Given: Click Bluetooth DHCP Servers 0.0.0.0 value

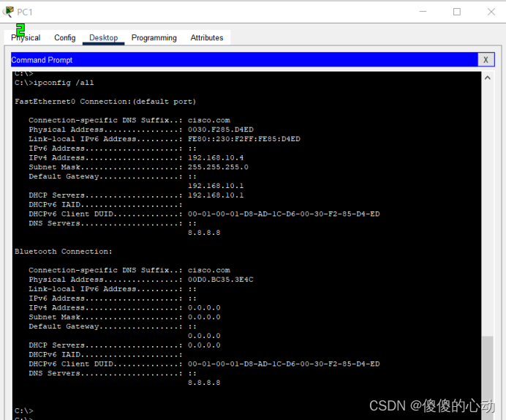Looking at the screenshot, I should (x=204, y=345).
